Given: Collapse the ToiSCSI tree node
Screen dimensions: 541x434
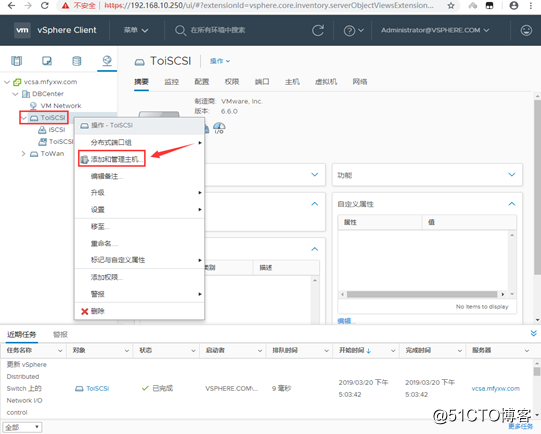Looking at the screenshot, I should pos(24,118).
